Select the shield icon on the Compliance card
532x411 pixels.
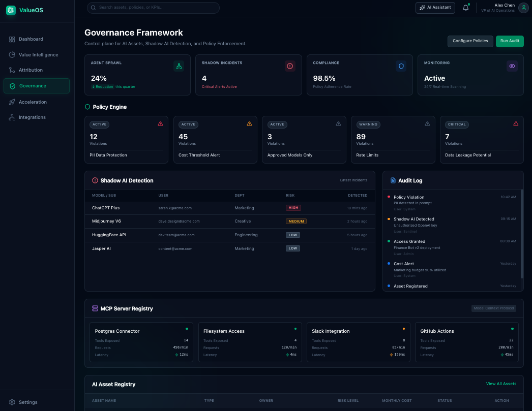click(x=401, y=66)
